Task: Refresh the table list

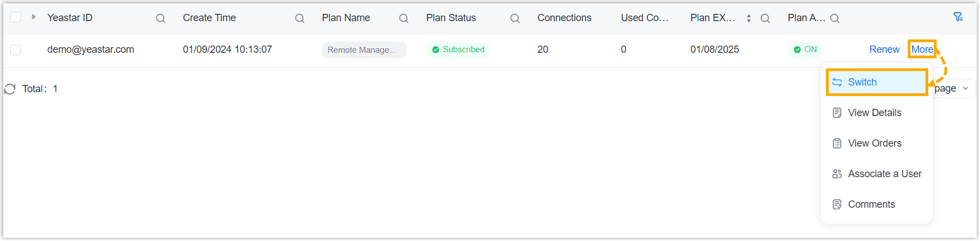Action: coord(10,89)
